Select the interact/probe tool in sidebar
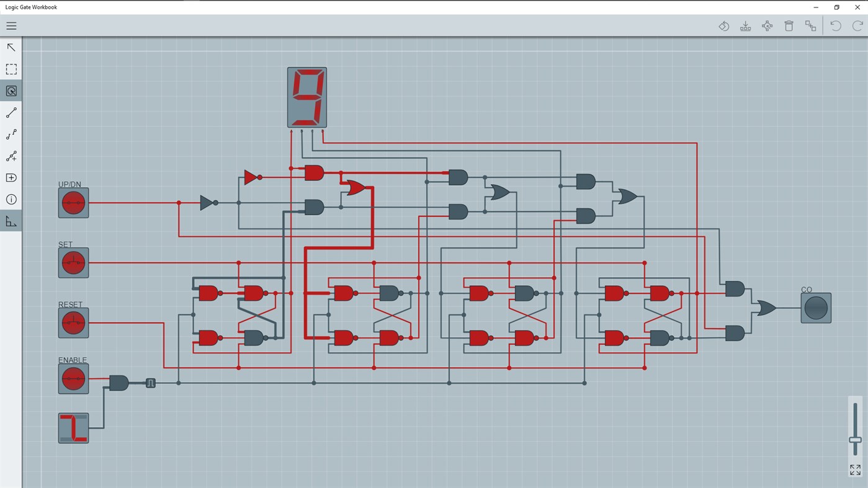868x488 pixels. tap(11, 91)
